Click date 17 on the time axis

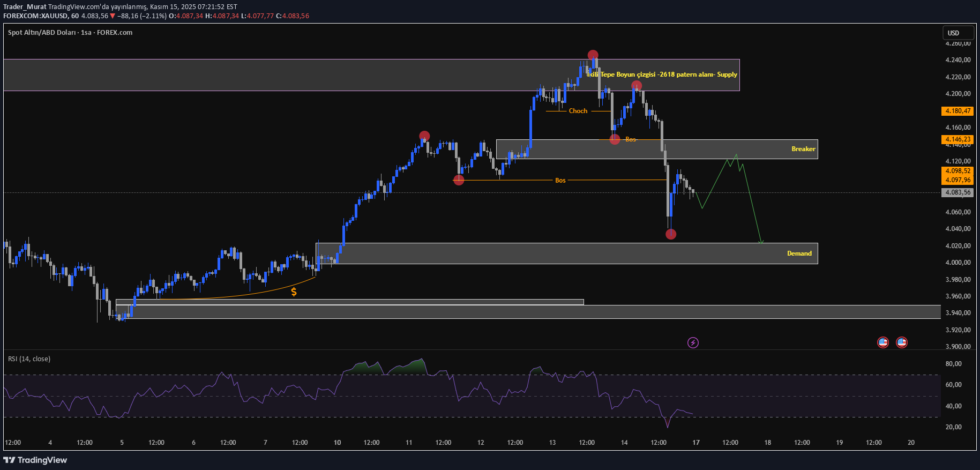[x=696, y=443]
